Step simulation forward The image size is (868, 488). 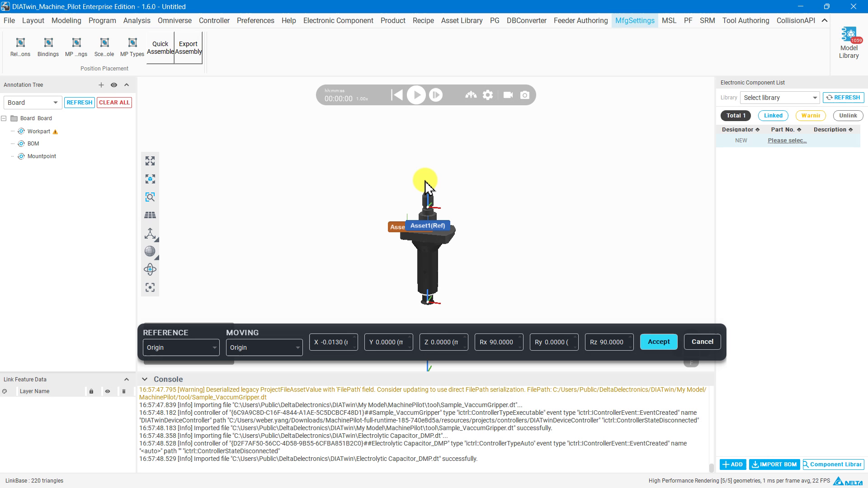click(436, 95)
